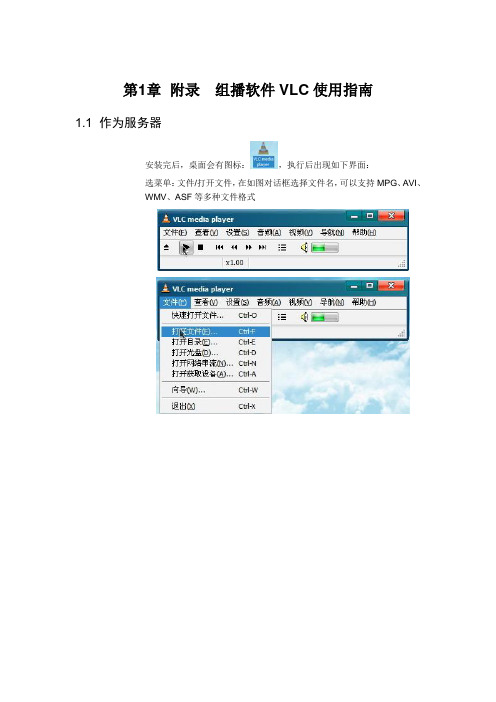The image size is (496, 702).
Task: Open the 帮助(H) menu in lower VLC window
Action: 363,302
